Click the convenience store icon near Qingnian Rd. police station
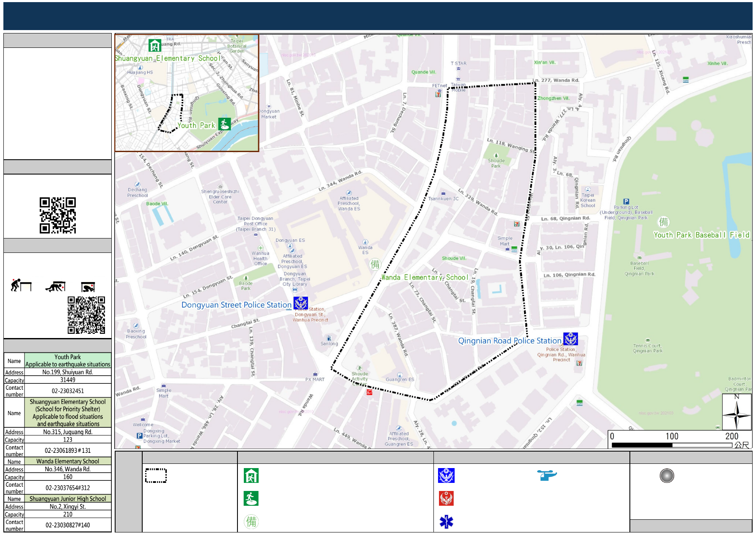This screenshot has width=756, height=535. (x=579, y=363)
